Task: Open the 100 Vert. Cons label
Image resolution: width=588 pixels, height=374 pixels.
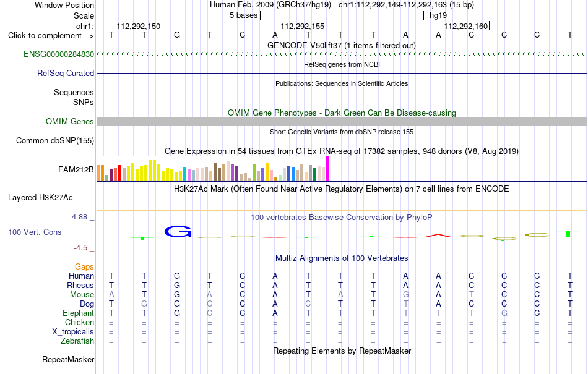Action: tap(35, 232)
